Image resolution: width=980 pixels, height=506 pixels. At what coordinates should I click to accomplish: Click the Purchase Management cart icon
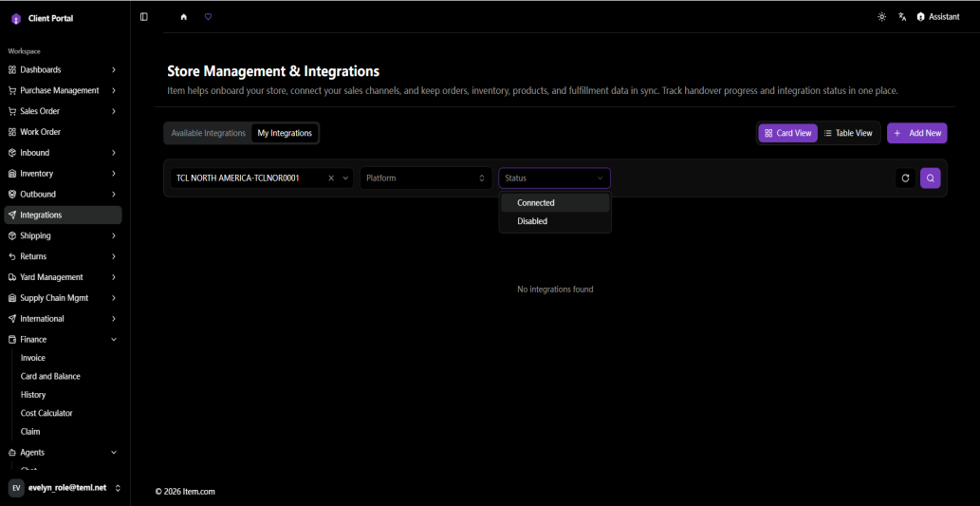(12, 90)
